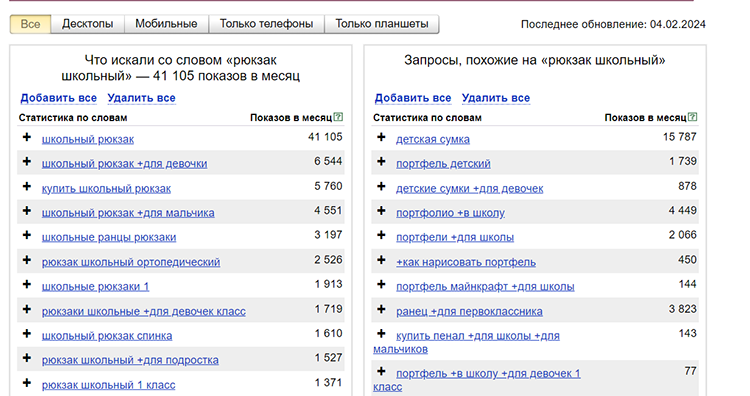
Task: Open query link 'ранец +для первоклассника'
Action: (469, 311)
